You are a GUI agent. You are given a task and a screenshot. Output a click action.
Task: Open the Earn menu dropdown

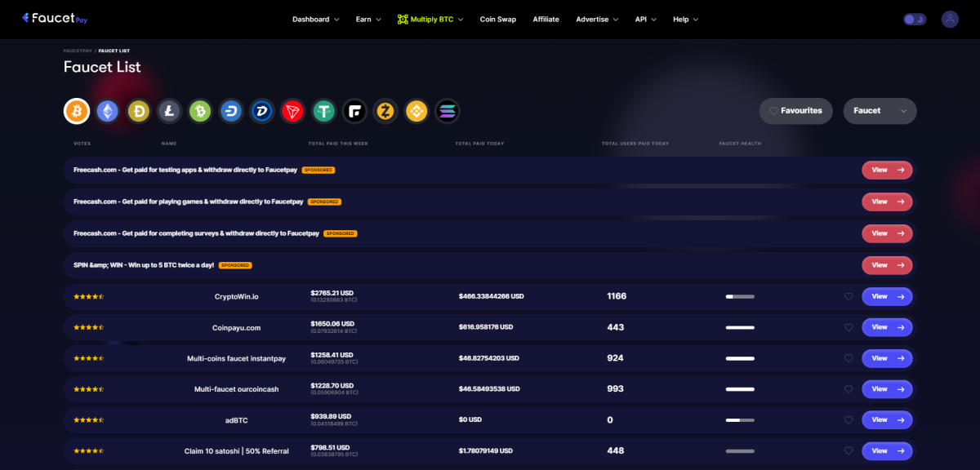pos(367,19)
